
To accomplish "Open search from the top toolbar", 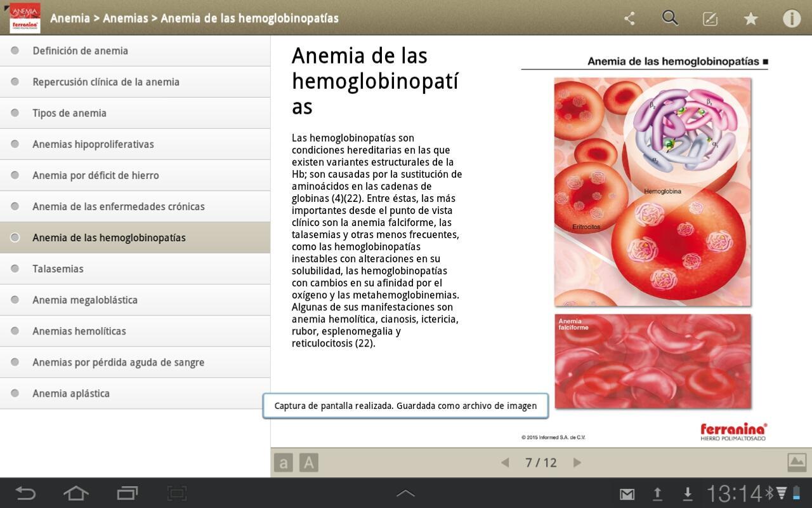I will click(670, 18).
